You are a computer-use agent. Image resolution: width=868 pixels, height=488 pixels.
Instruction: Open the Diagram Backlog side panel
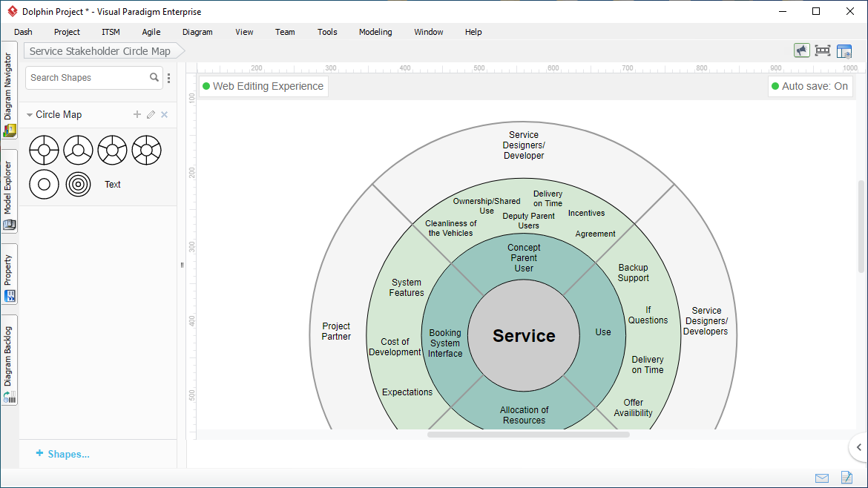(9, 360)
